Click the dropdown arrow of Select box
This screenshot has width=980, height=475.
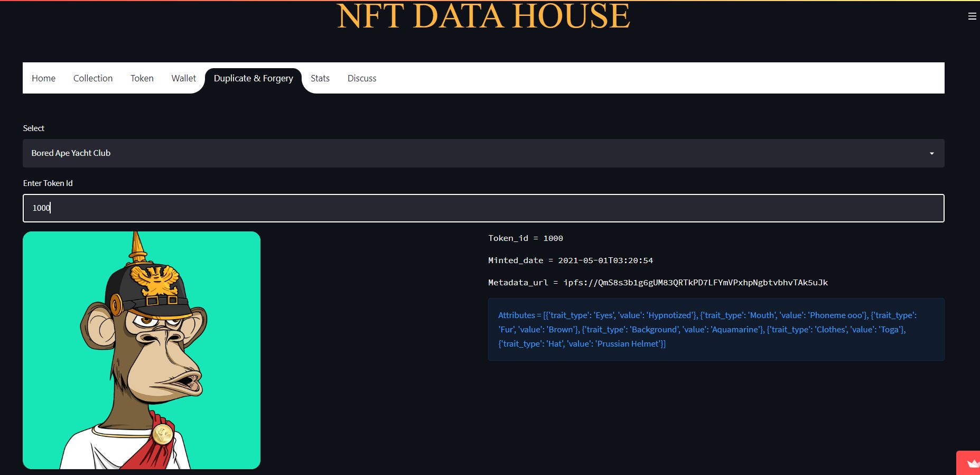(x=932, y=153)
